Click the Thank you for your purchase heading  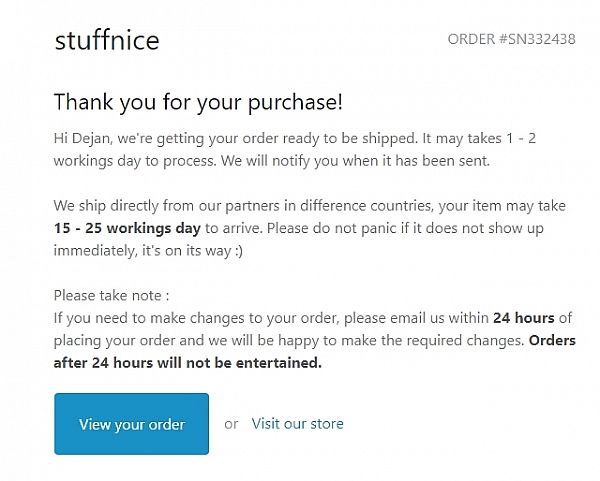pos(198,102)
